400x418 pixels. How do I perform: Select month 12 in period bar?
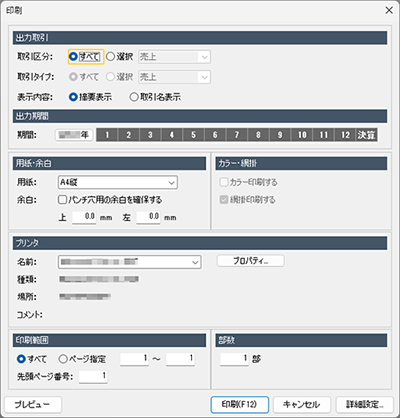tap(345, 135)
